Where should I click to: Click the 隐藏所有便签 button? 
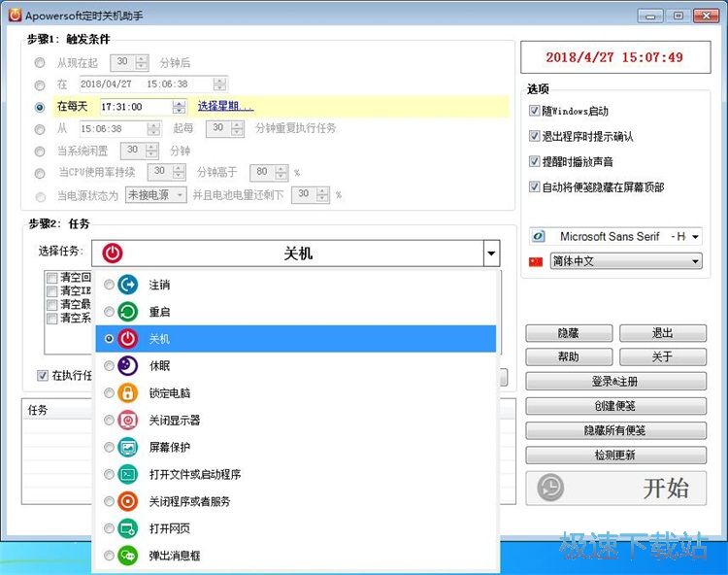(615, 430)
